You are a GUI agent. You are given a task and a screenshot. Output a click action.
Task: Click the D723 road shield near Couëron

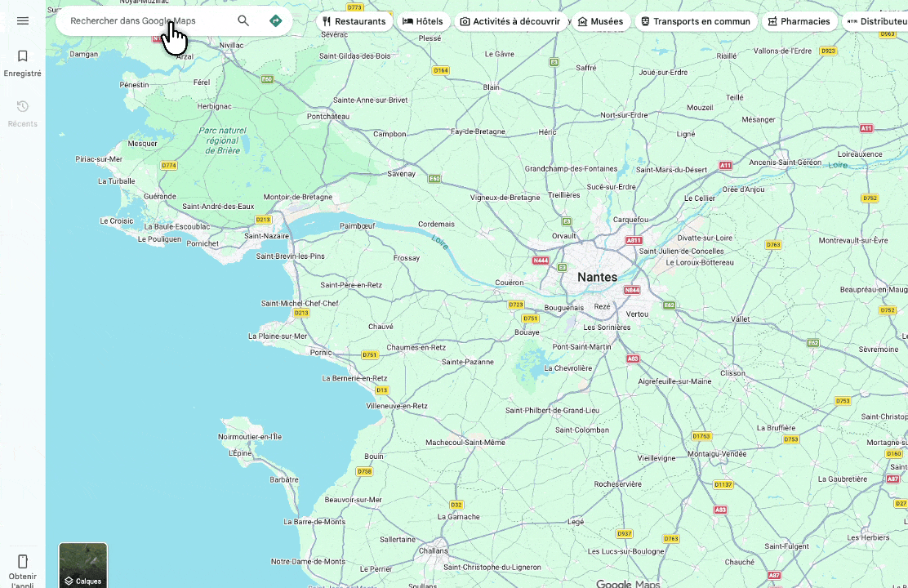(x=516, y=305)
